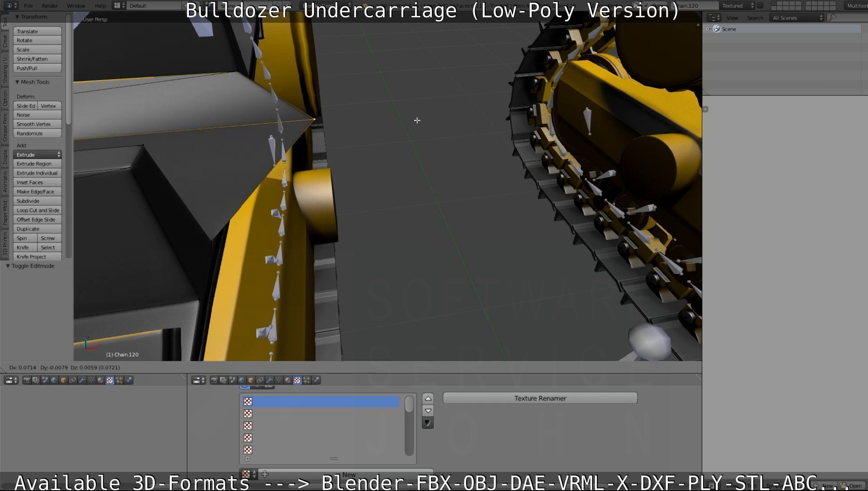
Task: Open Render tab in right properties editor
Action: [214, 380]
